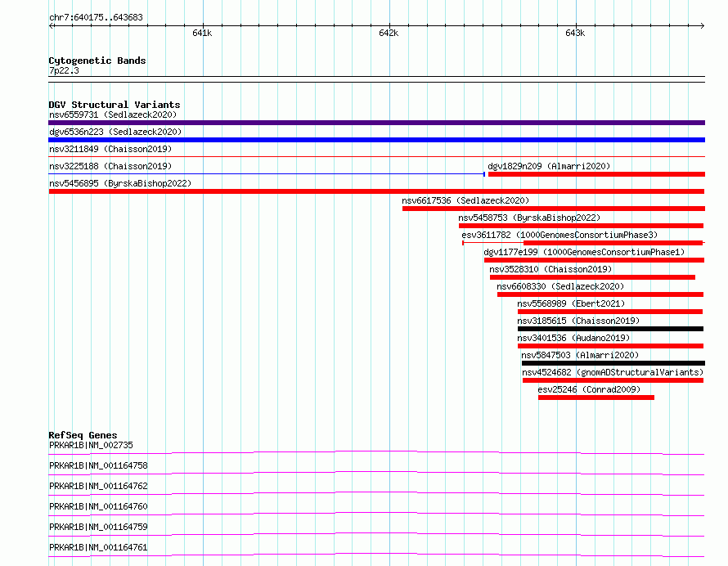
Task: Open PRKAR1B|NM_001164760 transcript label
Action: [98, 506]
